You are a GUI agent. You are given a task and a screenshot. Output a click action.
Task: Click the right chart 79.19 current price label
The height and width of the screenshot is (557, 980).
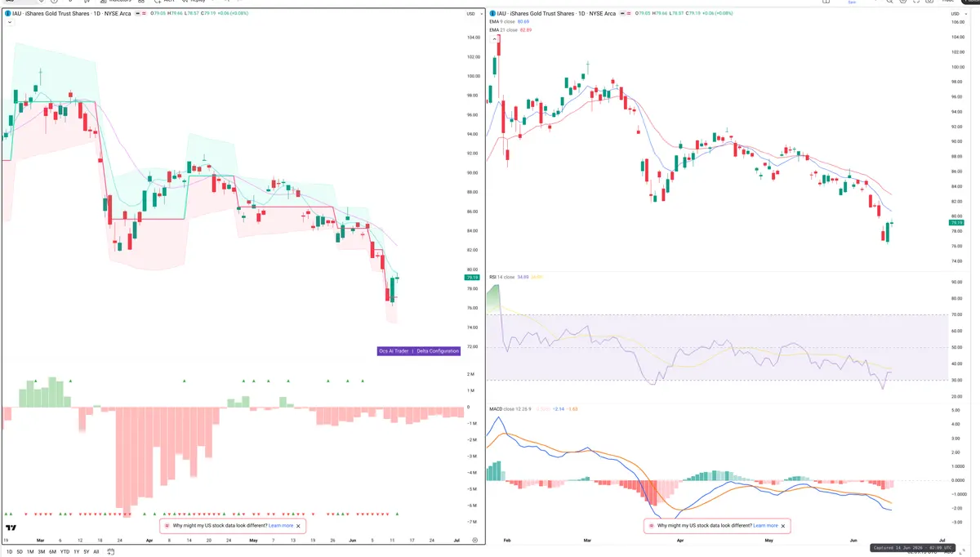click(x=955, y=222)
